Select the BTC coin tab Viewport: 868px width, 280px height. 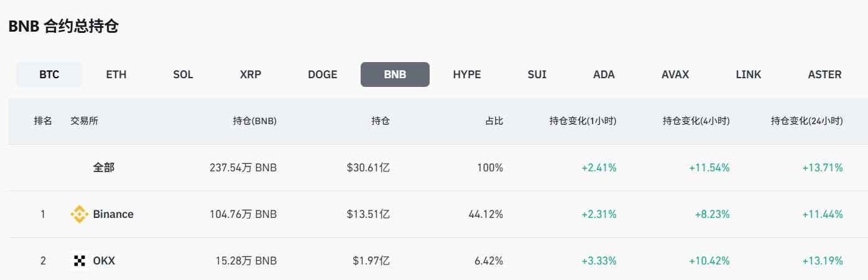click(x=49, y=75)
